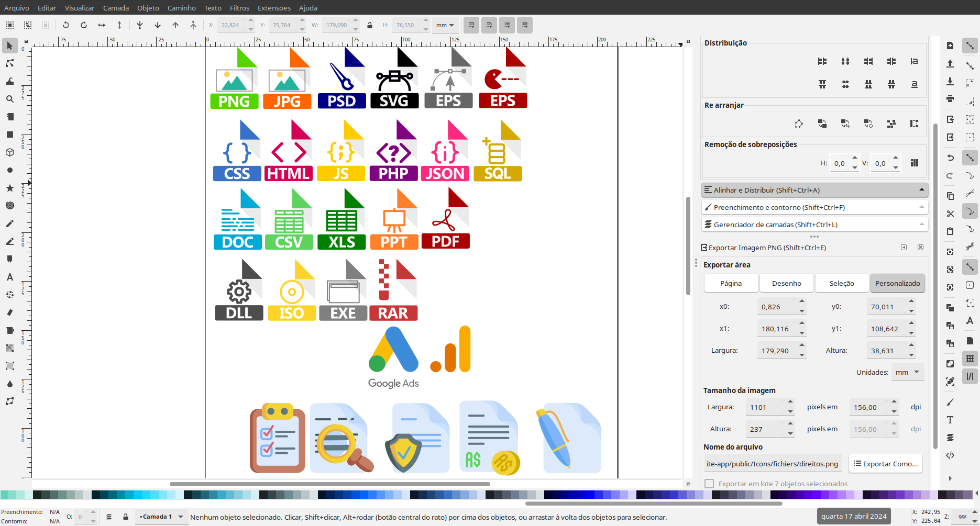Click the flip horizontal icon in toolbar
Viewport: 980px width, 526px height.
tap(102, 25)
